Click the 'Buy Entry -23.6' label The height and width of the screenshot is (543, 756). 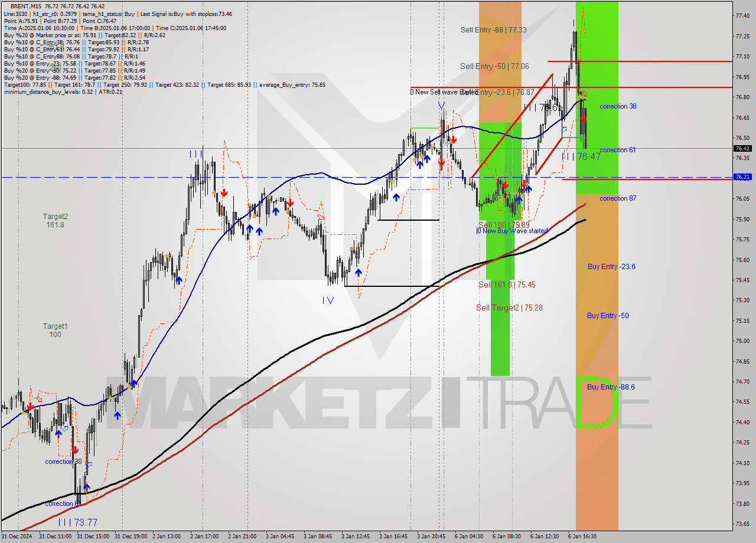(x=611, y=267)
